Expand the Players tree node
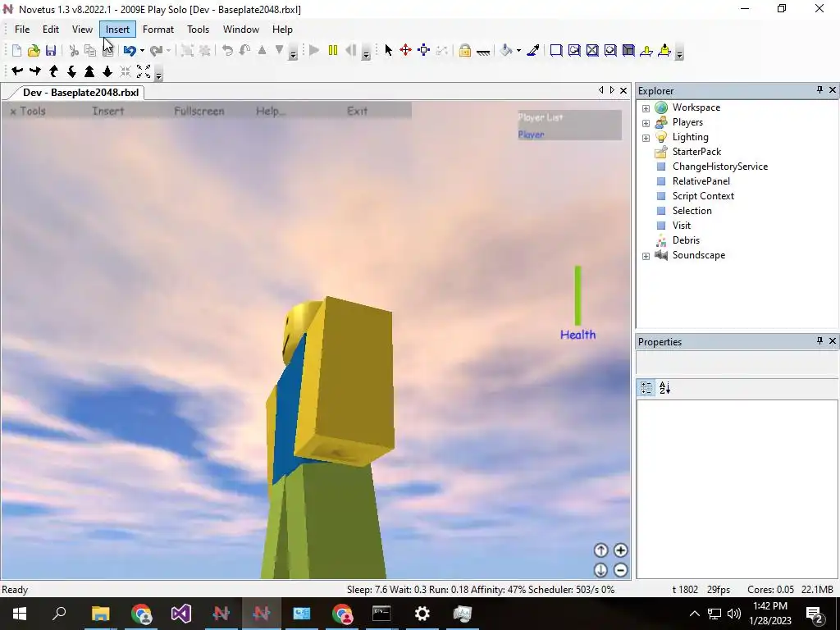 click(x=646, y=123)
